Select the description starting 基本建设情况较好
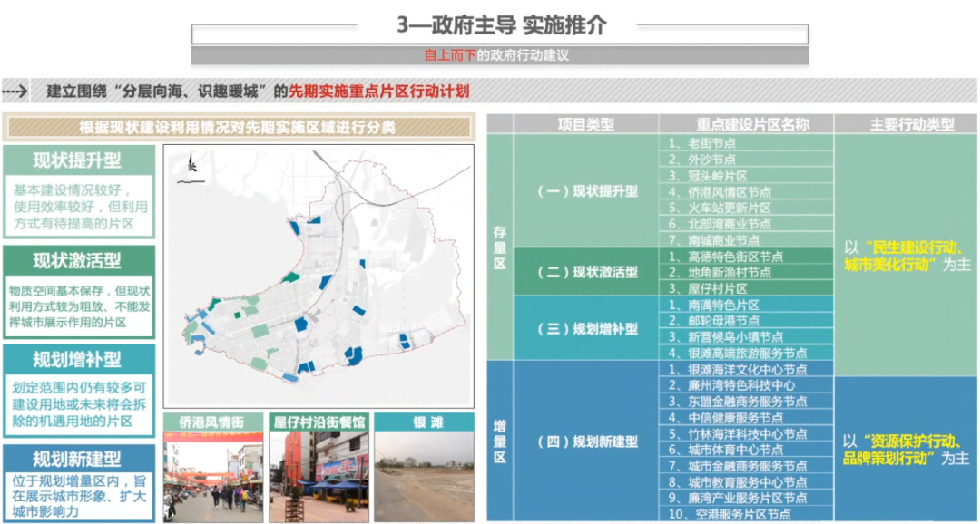 tap(79, 206)
